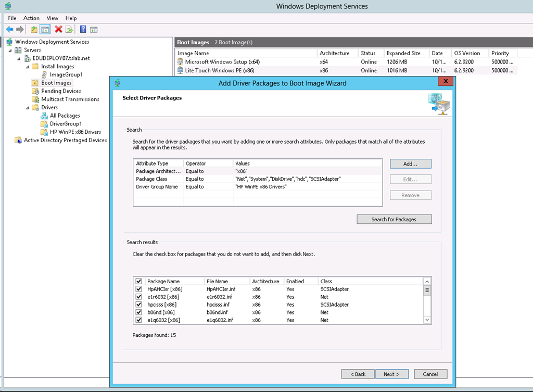This screenshot has height=392, width=533.
Task: Click the down arrow on the results scrollbar
Action: click(427, 319)
